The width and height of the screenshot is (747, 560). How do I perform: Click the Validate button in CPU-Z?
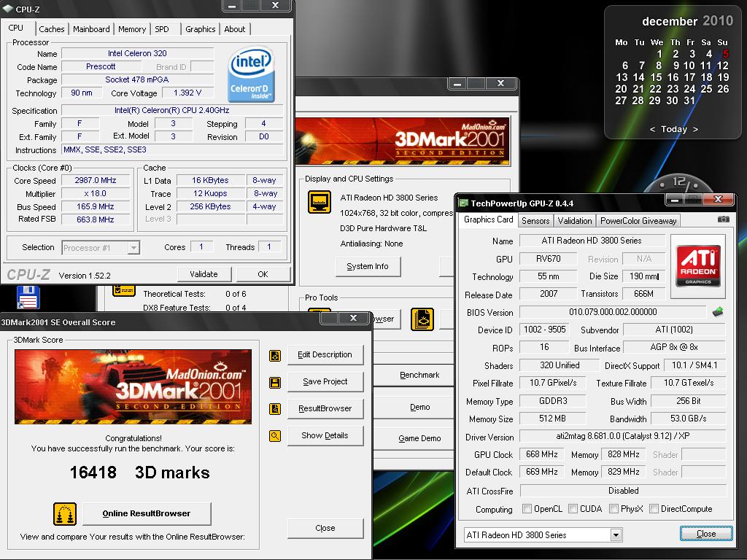coord(204,274)
